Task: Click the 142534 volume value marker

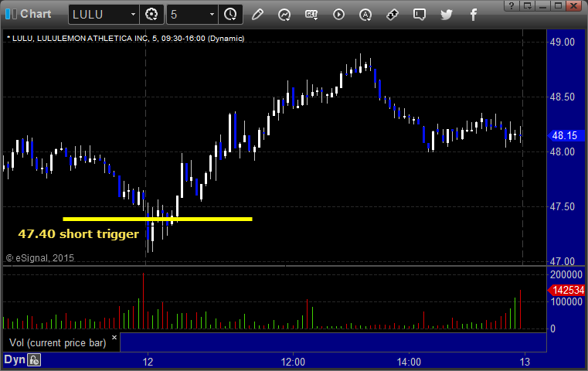Action: [x=566, y=290]
